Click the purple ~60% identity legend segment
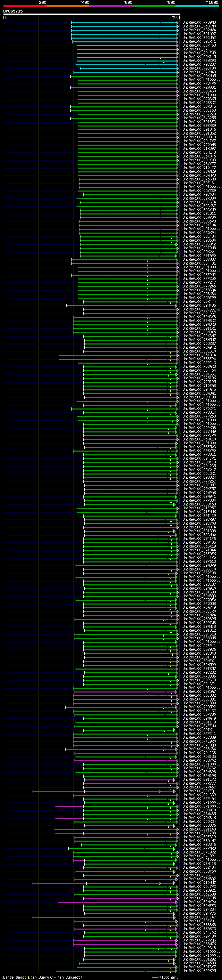Viewport: 222px width, 980px height. pyautogui.click(x=111, y=7)
